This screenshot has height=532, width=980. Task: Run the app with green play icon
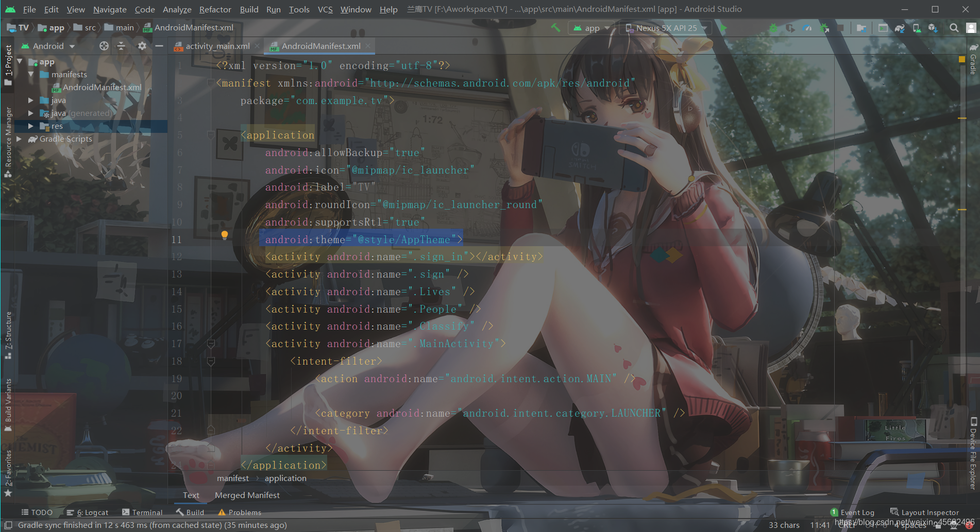point(723,28)
